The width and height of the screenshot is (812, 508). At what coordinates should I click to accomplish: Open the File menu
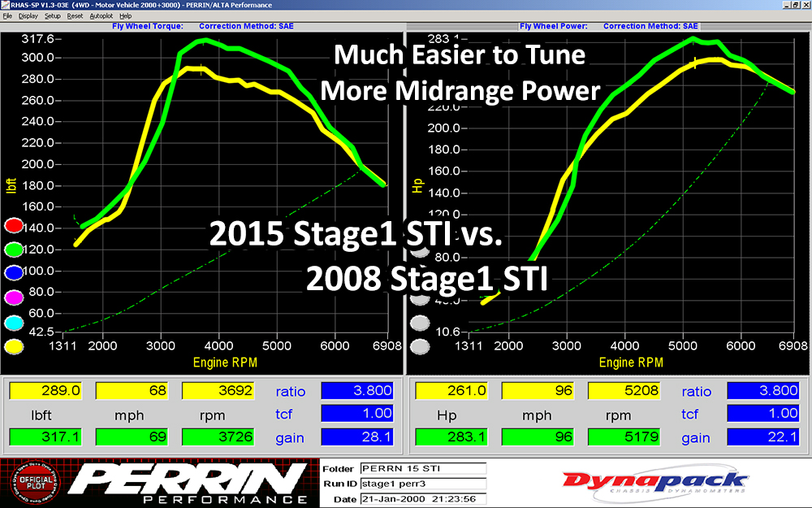(7, 16)
